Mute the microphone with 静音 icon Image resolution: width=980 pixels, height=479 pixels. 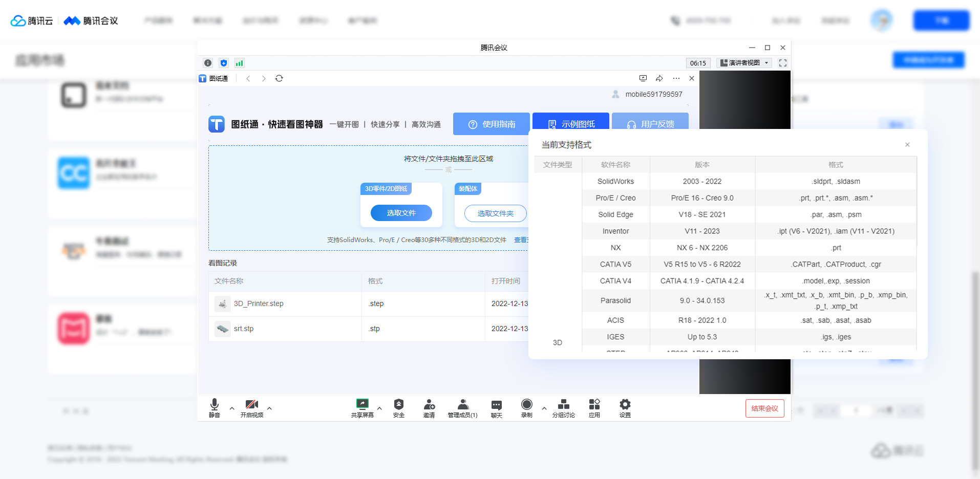pyautogui.click(x=215, y=408)
